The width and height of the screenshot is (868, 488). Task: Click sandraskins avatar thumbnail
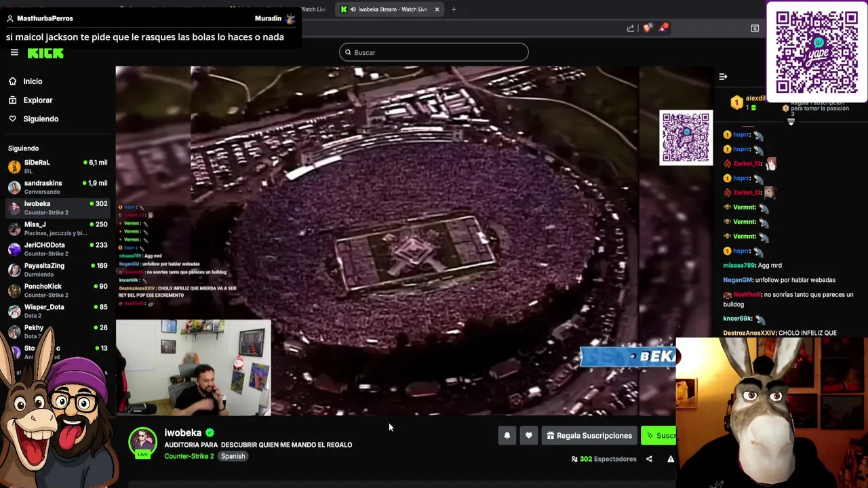(x=14, y=187)
